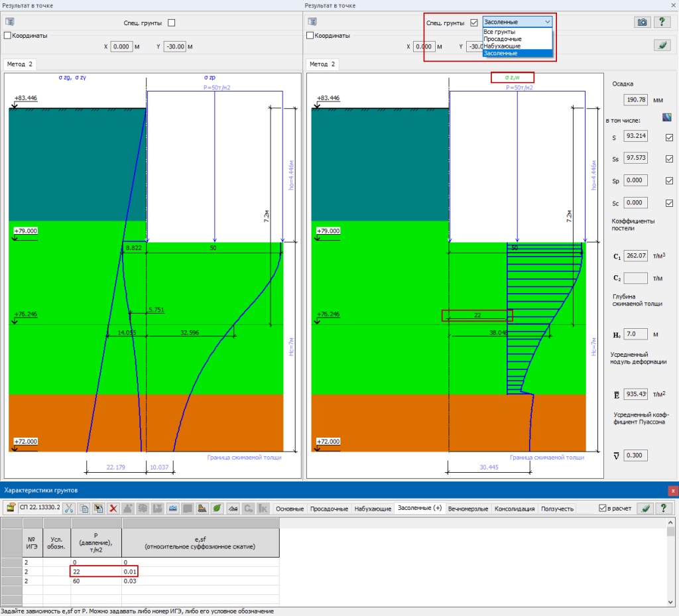Click the red X delete icon in soil toolbar
Image resolution: width=679 pixels, height=616 pixels.
click(x=113, y=509)
